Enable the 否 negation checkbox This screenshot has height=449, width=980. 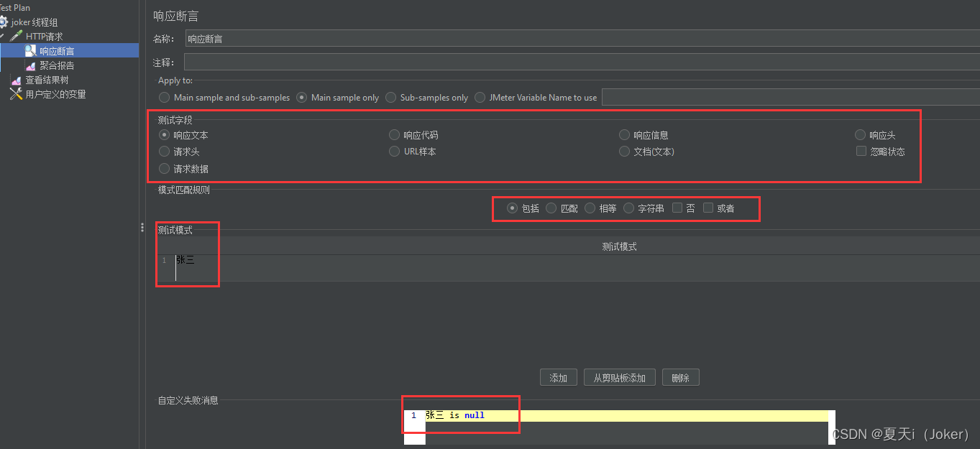pos(677,208)
